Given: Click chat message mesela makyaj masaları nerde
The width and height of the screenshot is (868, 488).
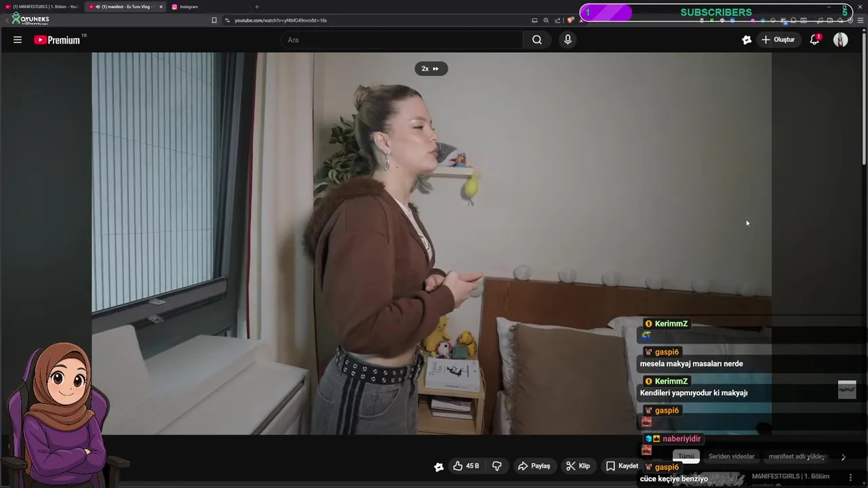Looking at the screenshot, I should [691, 364].
